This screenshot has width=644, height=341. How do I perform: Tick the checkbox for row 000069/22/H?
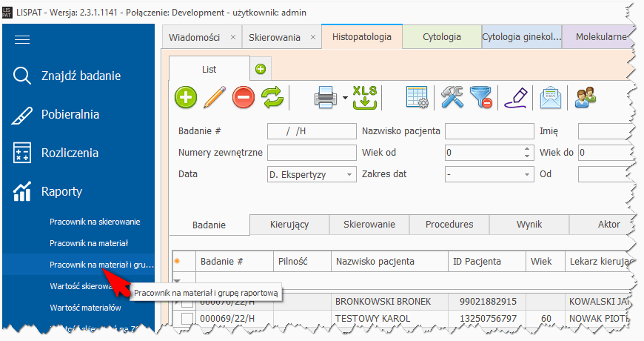pyautogui.click(x=187, y=319)
